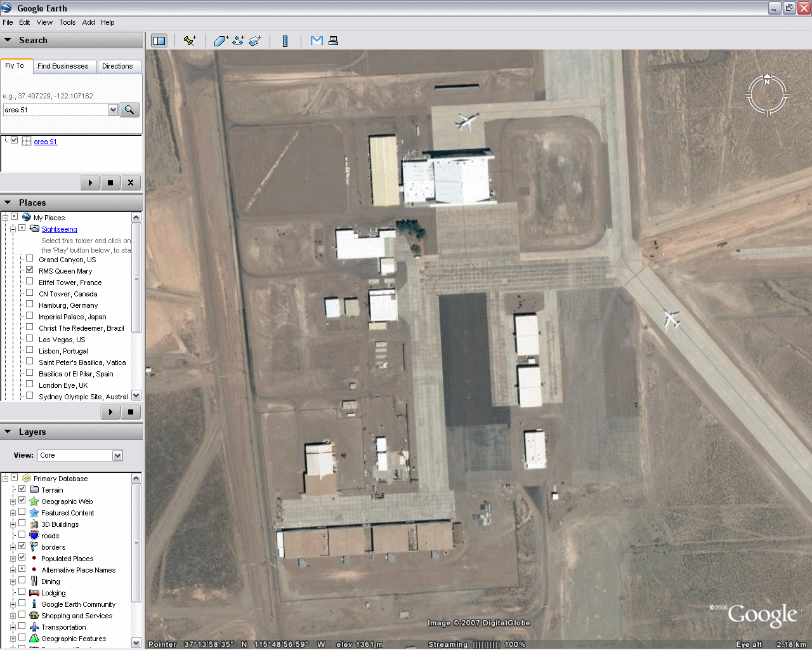This screenshot has width=812, height=650.
Task: Click the Lodging bed icon
Action: pyautogui.click(x=34, y=592)
